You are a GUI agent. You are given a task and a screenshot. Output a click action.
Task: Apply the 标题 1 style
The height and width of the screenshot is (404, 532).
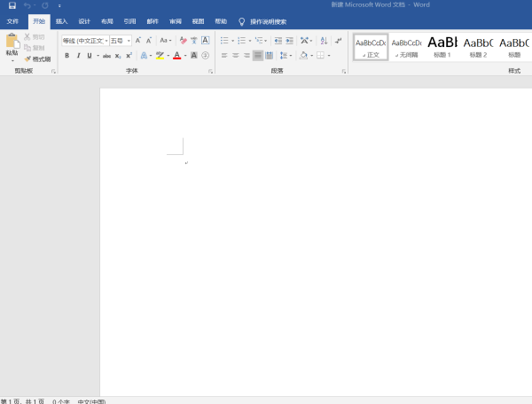click(x=442, y=46)
